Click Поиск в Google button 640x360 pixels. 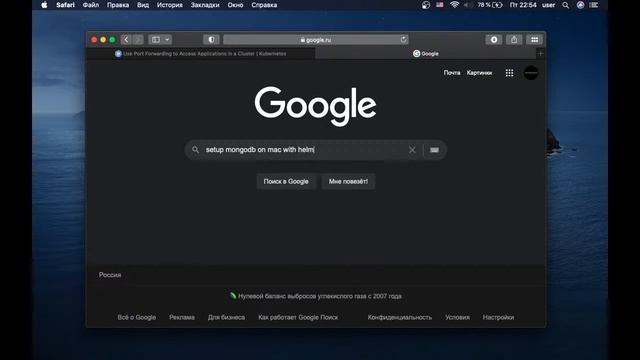pos(286,181)
